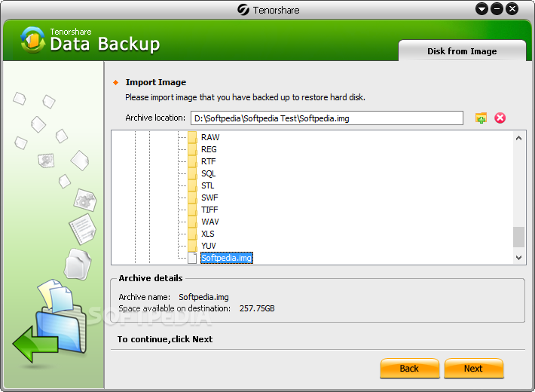This screenshot has width=535, height=392.
Task: Switch to Disk from Image tab
Action: tap(462, 51)
